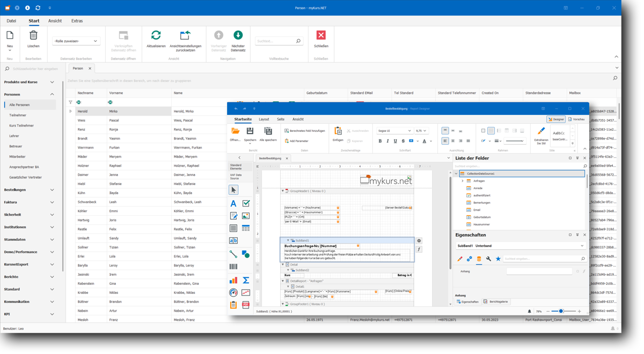
Task: Select the chart toolbox control
Action: point(233,279)
